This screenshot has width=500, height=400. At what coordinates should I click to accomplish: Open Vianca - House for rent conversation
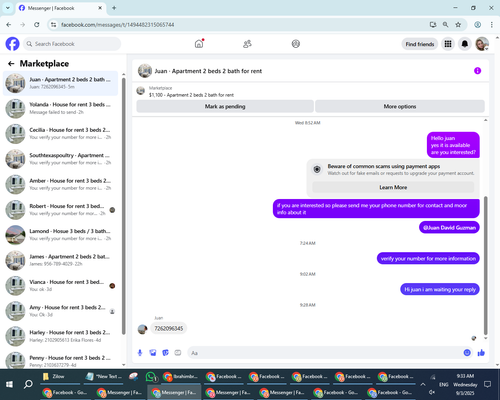[x=61, y=285]
